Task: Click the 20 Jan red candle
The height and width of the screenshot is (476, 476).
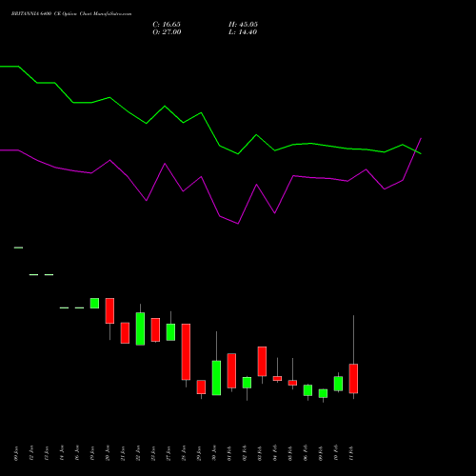Action: (x=109, y=310)
